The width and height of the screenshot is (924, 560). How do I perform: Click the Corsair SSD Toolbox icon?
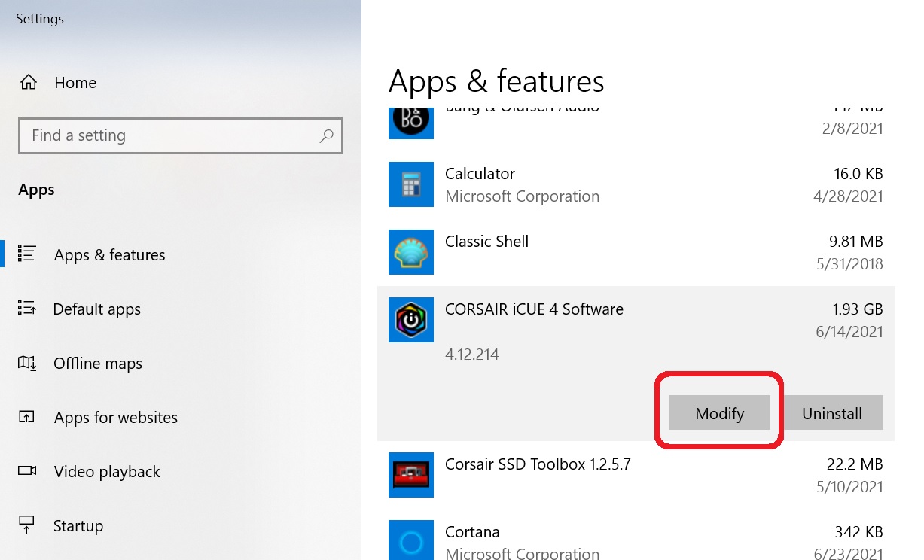click(410, 475)
